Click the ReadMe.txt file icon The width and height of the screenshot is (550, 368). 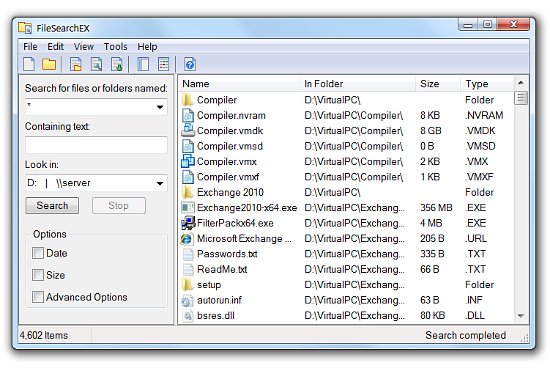[188, 269]
